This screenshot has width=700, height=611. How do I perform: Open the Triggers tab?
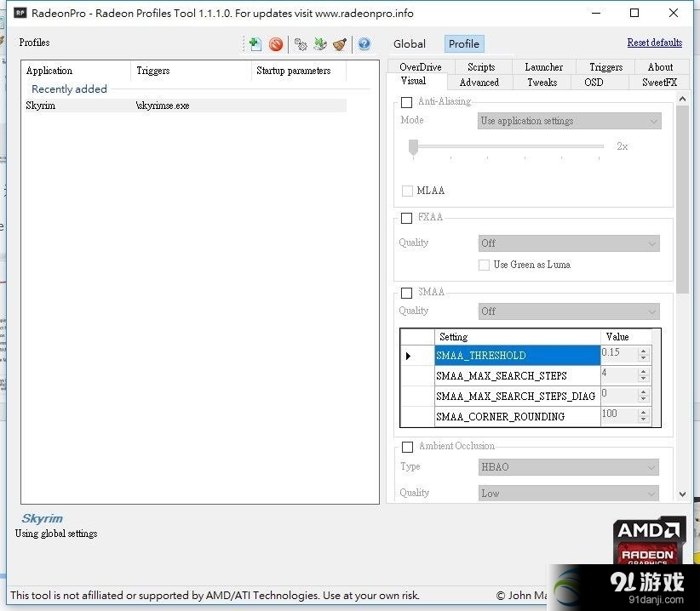pos(605,67)
